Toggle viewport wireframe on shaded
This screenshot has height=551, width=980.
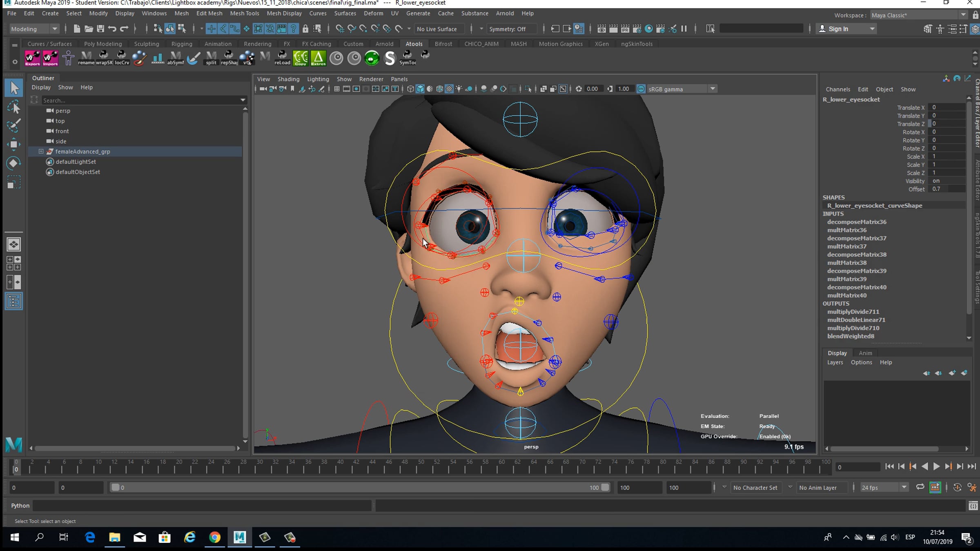(440, 89)
